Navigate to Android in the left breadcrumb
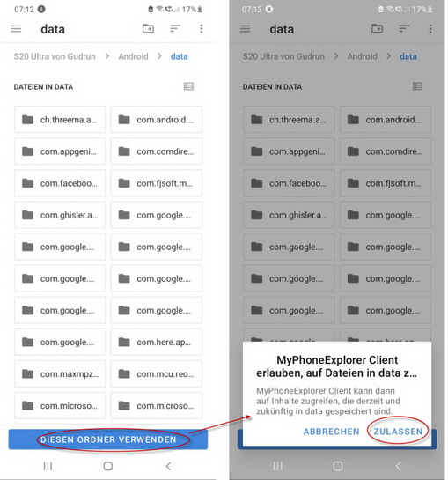 point(133,56)
